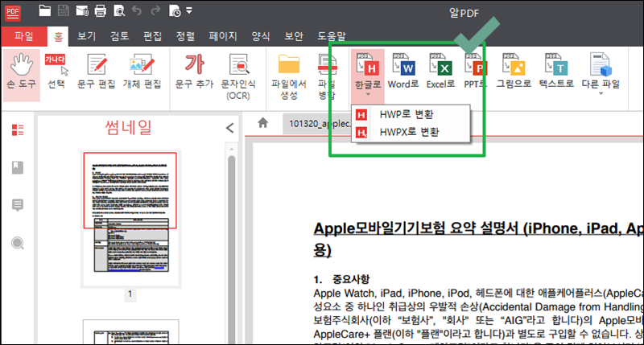The height and width of the screenshot is (345, 644).
Task: Click the '1. 중요사항' section heading
Action: click(x=341, y=279)
